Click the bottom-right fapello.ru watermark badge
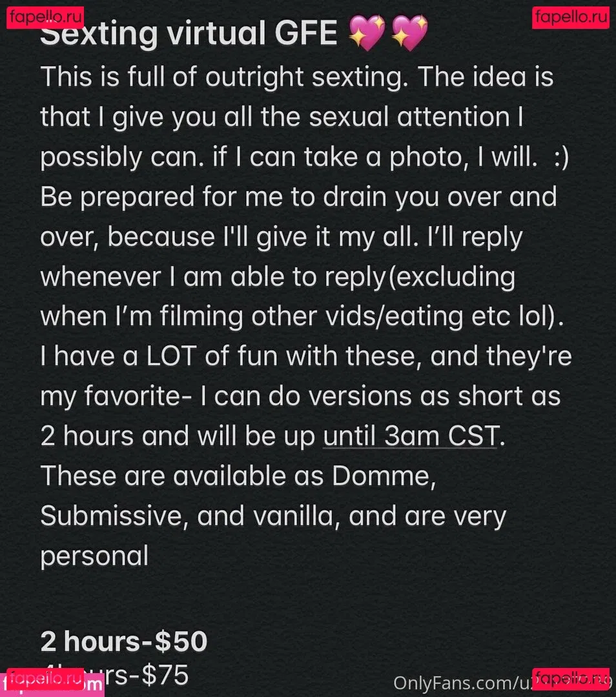 click(571, 679)
